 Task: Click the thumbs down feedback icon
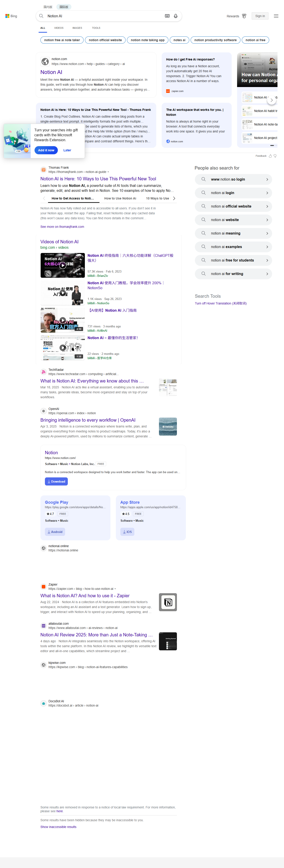275,156
